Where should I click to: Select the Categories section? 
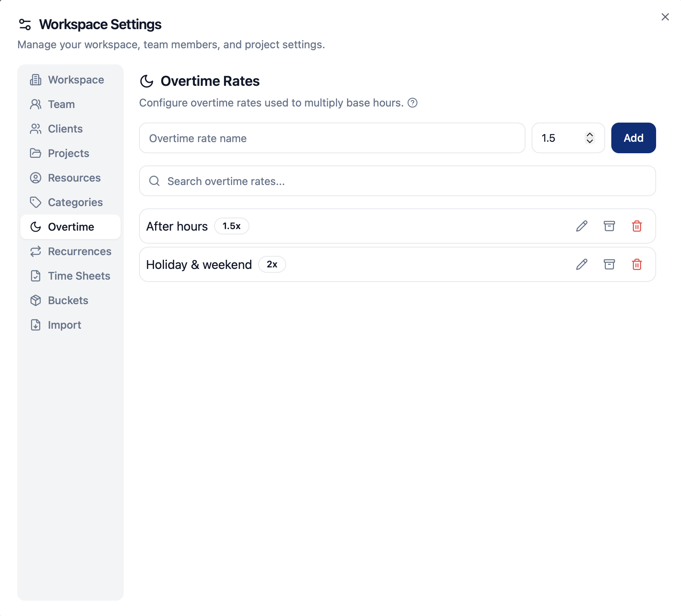pyautogui.click(x=70, y=202)
